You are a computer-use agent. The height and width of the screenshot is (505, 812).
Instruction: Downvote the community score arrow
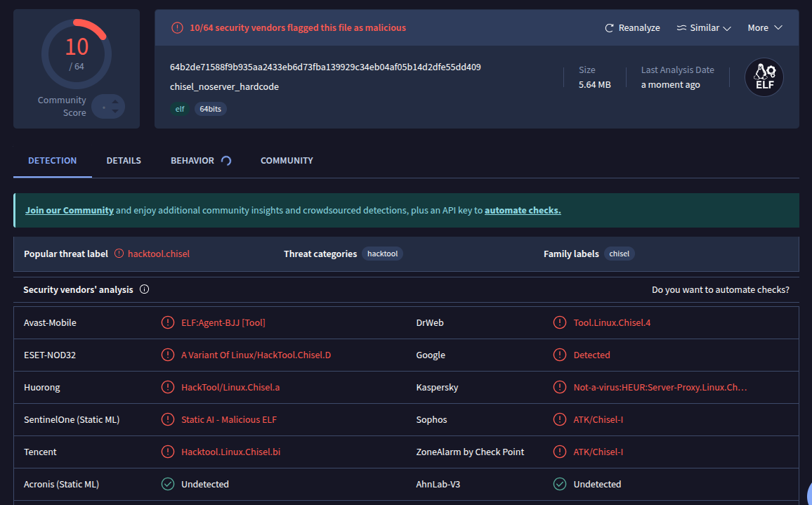pyautogui.click(x=115, y=112)
